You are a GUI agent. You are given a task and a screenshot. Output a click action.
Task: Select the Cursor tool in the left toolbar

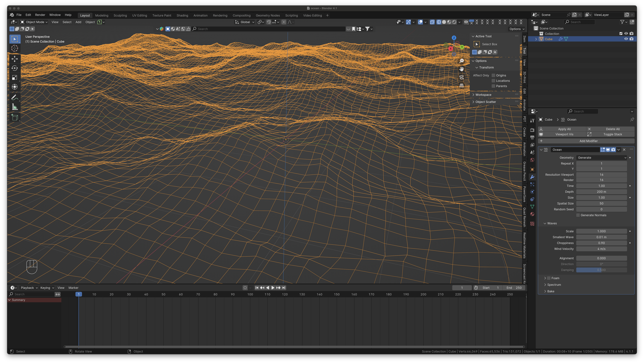[15, 48]
